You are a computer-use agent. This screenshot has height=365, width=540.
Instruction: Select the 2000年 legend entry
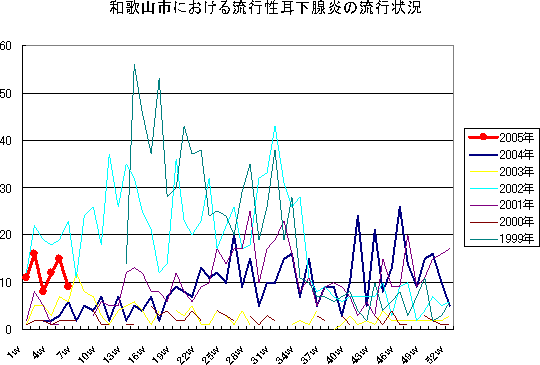[x=501, y=221]
